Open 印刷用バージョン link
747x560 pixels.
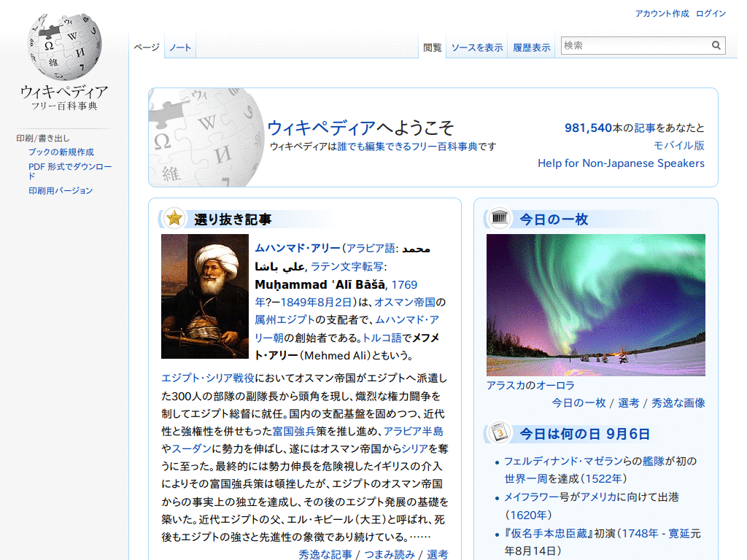(x=61, y=190)
